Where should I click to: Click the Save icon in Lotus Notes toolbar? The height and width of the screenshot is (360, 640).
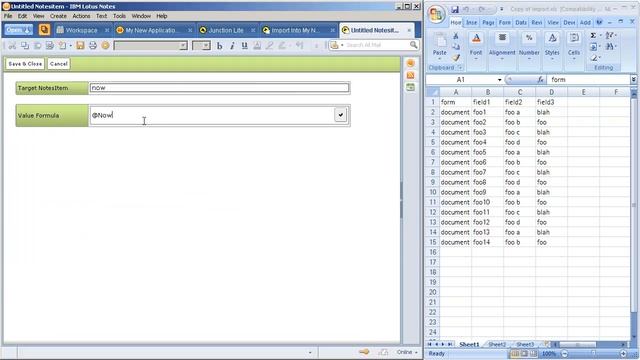80,45
